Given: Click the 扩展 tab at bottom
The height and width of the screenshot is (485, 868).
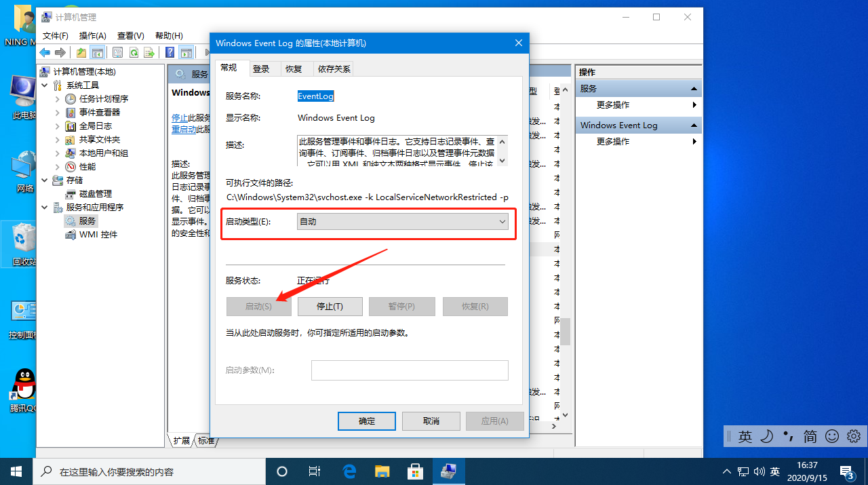Looking at the screenshot, I should click(181, 441).
